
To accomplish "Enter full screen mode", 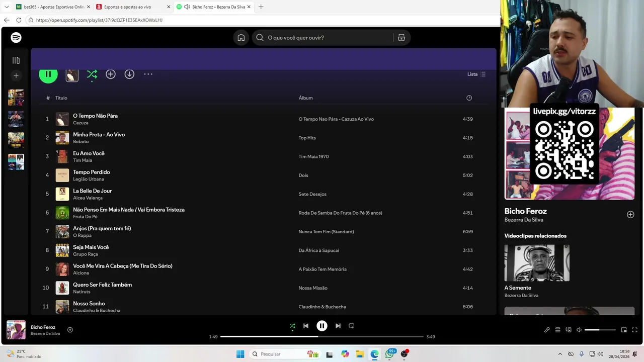I will [x=635, y=330].
